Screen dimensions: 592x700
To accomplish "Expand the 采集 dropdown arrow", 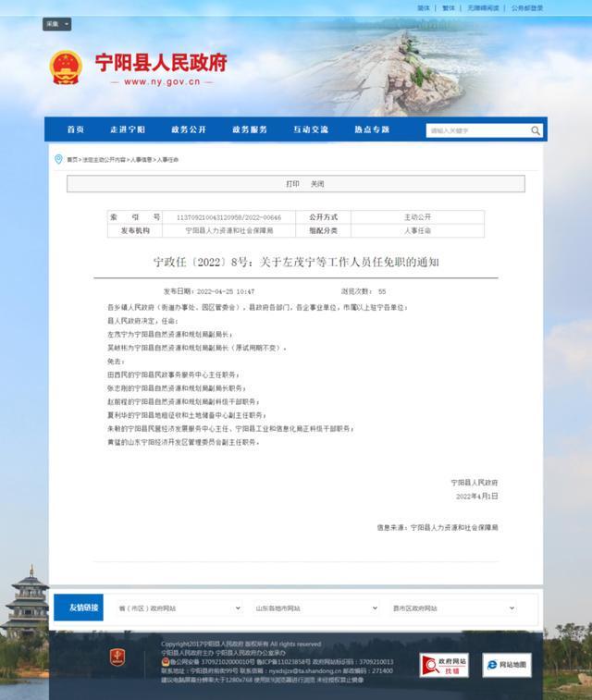I will click(65, 24).
